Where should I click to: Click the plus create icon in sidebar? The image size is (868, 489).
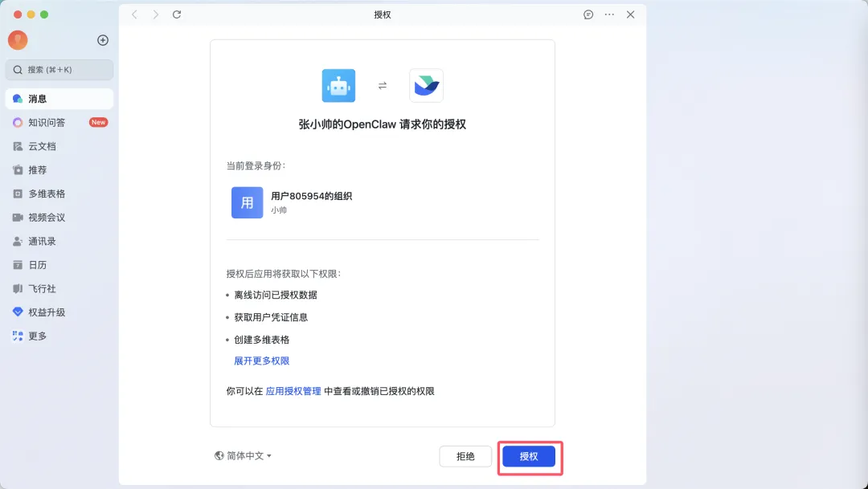pyautogui.click(x=103, y=40)
